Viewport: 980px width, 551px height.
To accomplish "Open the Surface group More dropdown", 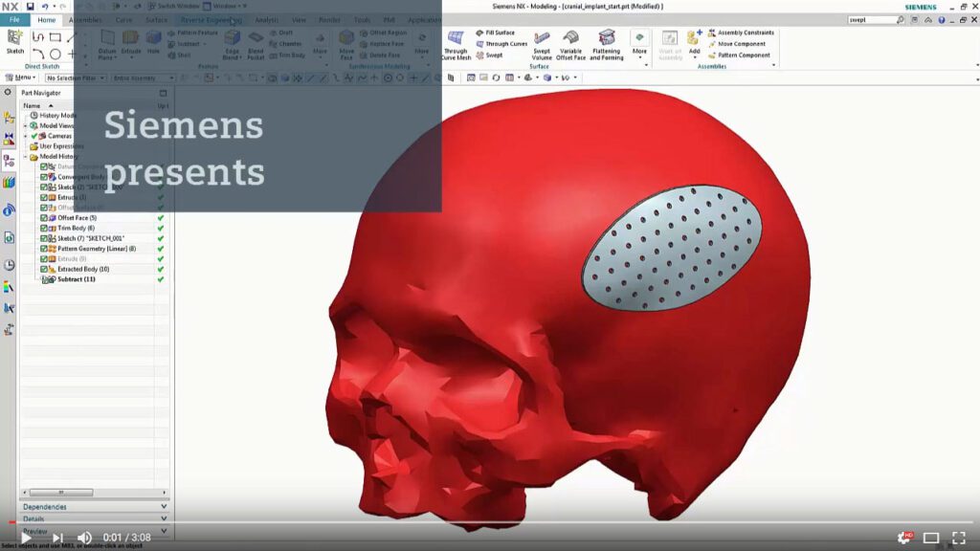I will (639, 47).
